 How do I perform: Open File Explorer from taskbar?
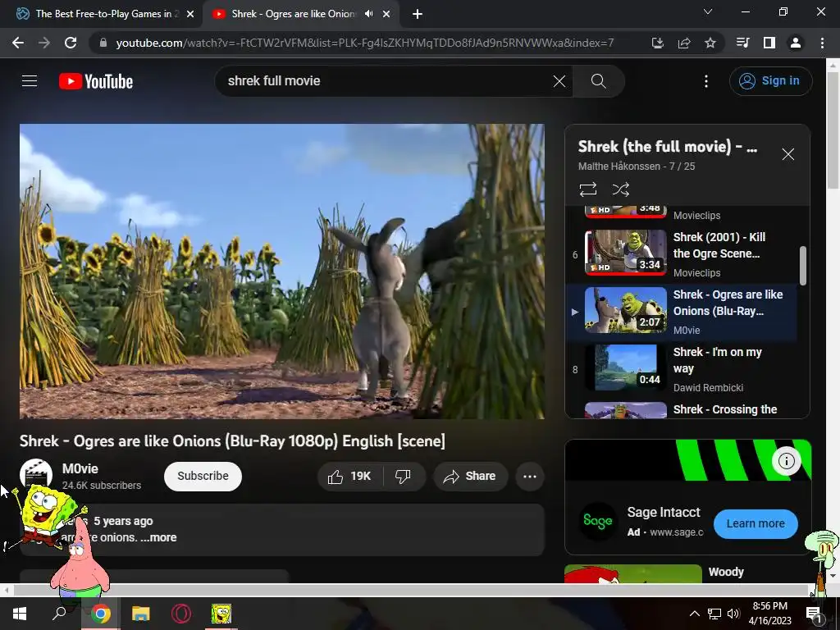[141, 614]
